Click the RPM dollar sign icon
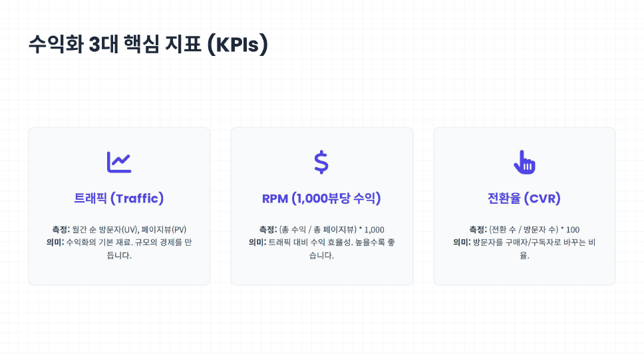Image resolution: width=644 pixels, height=355 pixels. point(321,162)
